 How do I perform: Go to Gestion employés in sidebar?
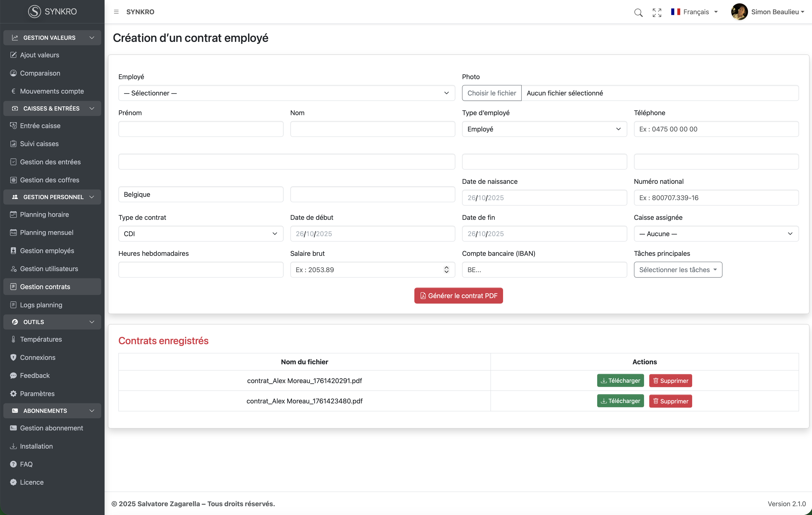coord(47,251)
